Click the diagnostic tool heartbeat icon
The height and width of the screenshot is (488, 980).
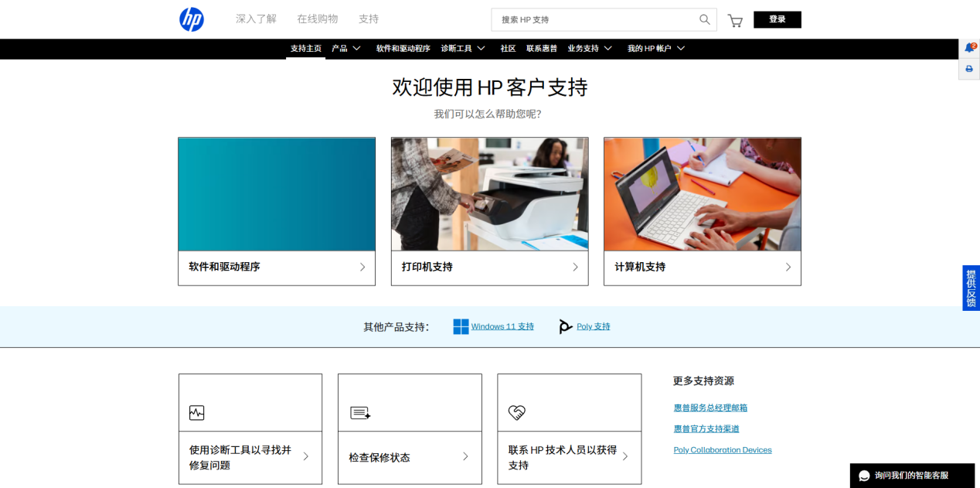coord(197,413)
